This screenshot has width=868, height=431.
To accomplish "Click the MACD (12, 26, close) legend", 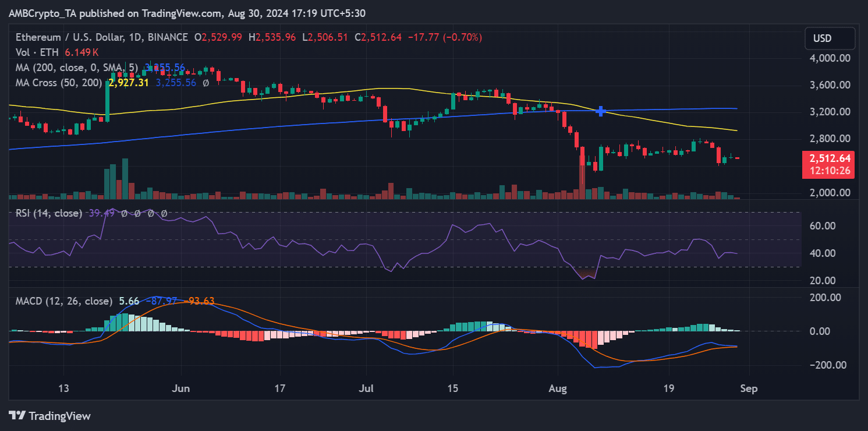I will [64, 301].
